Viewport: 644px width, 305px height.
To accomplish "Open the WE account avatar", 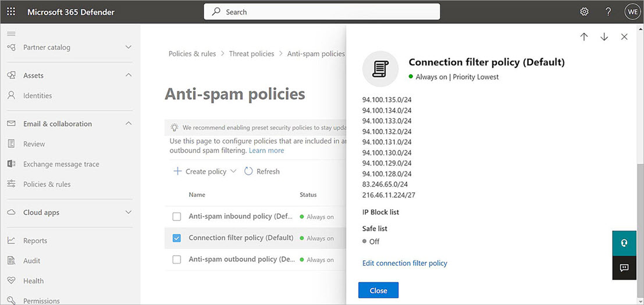I will click(632, 12).
